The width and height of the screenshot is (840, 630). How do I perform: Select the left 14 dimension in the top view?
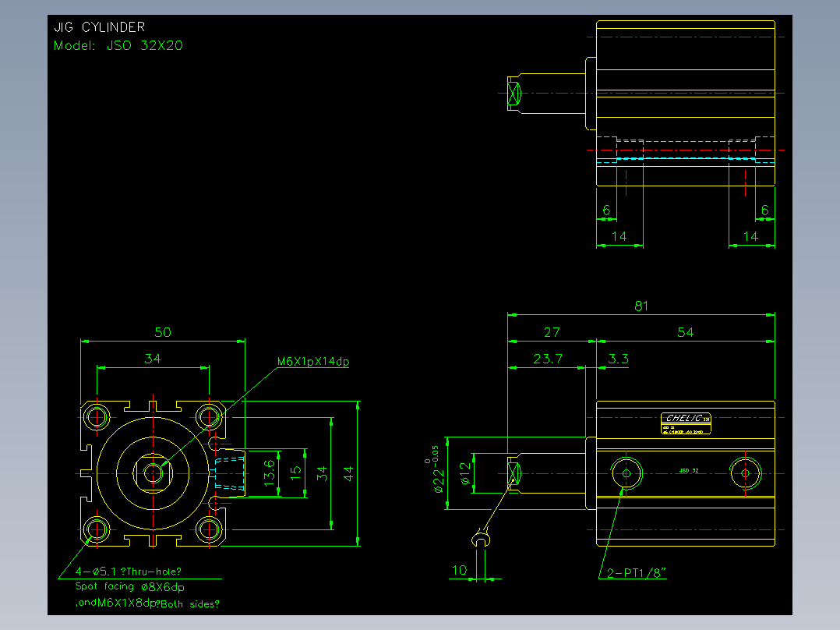[619, 236]
